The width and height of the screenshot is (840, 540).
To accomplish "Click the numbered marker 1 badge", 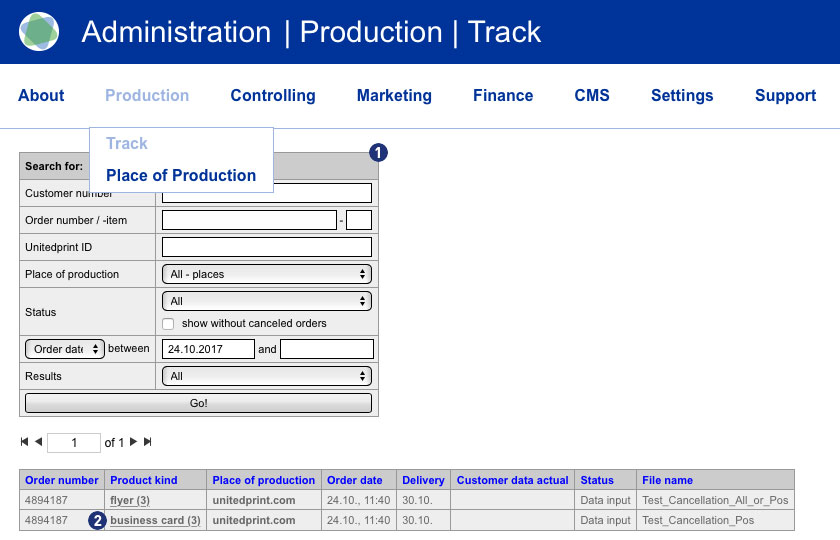I will click(x=378, y=152).
